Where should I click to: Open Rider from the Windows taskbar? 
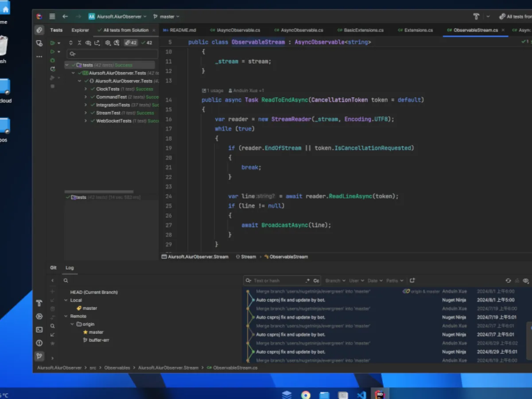pos(380,394)
